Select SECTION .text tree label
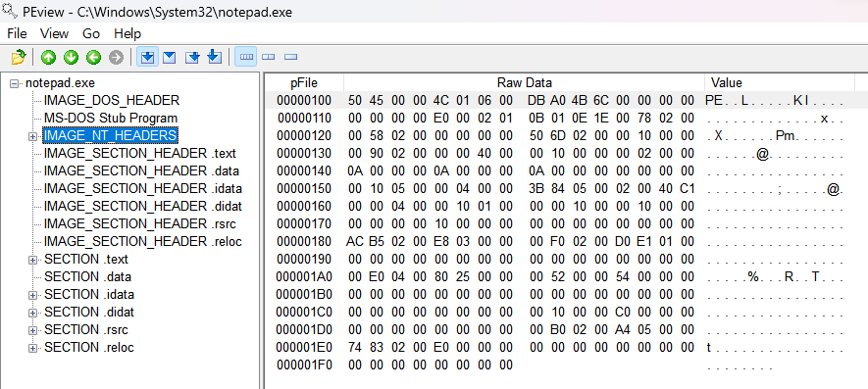This screenshot has width=868, height=389. point(86,259)
